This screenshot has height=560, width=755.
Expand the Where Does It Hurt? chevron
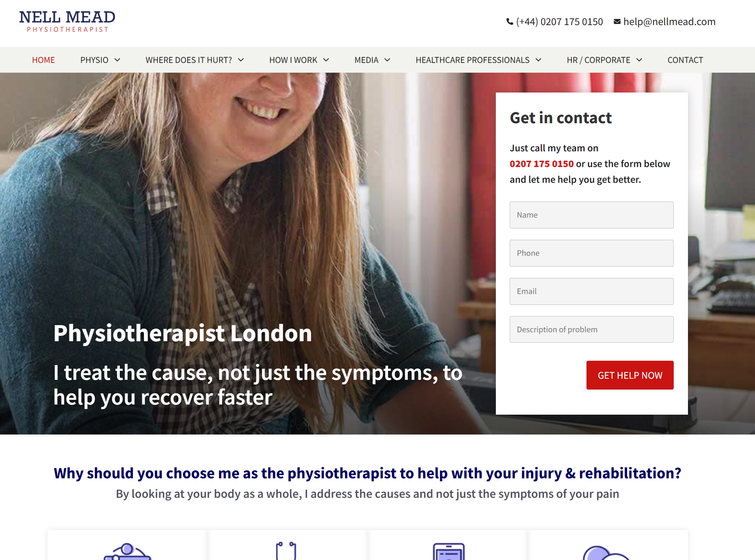click(241, 60)
